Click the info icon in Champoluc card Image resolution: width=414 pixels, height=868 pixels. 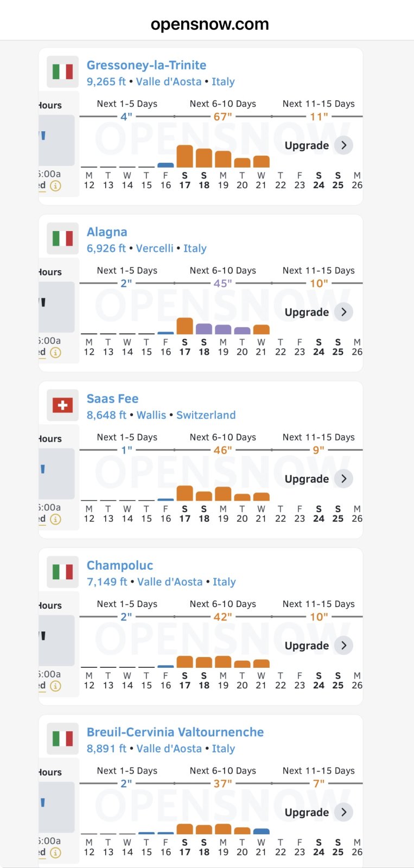coord(55,686)
